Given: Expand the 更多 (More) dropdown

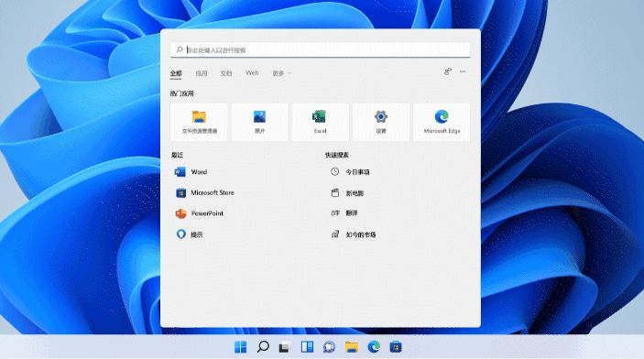Looking at the screenshot, I should click(x=281, y=73).
